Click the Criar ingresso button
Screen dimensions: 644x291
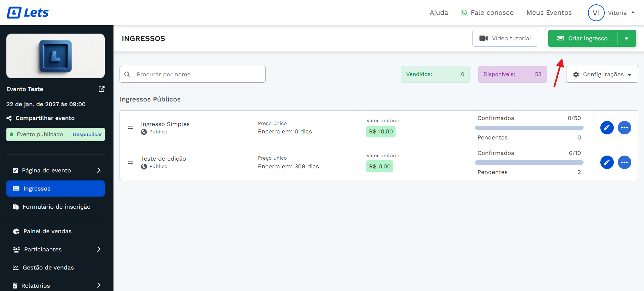tap(583, 38)
